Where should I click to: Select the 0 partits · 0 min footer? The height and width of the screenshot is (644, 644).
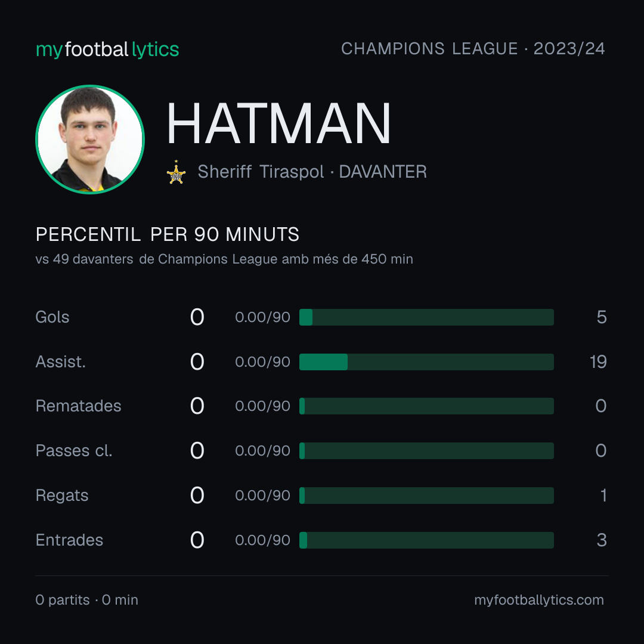[86, 600]
